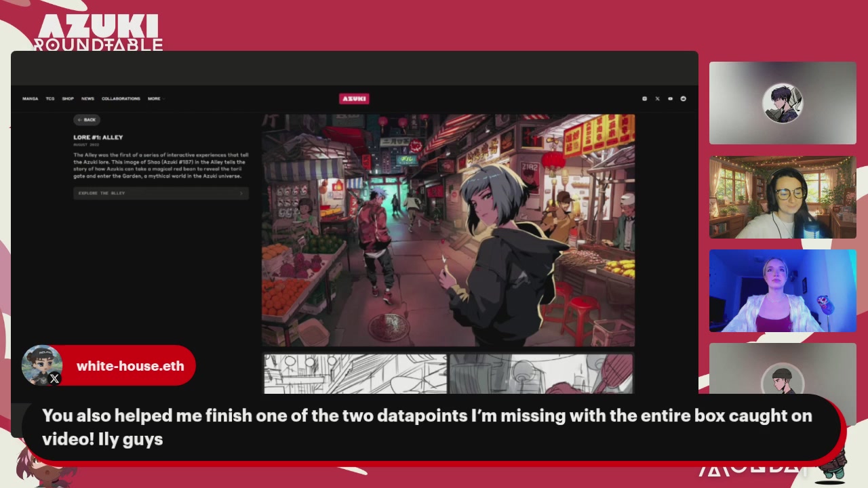The image size is (868, 488).
Task: Select the webcam of woman with glasses
Action: tap(783, 197)
